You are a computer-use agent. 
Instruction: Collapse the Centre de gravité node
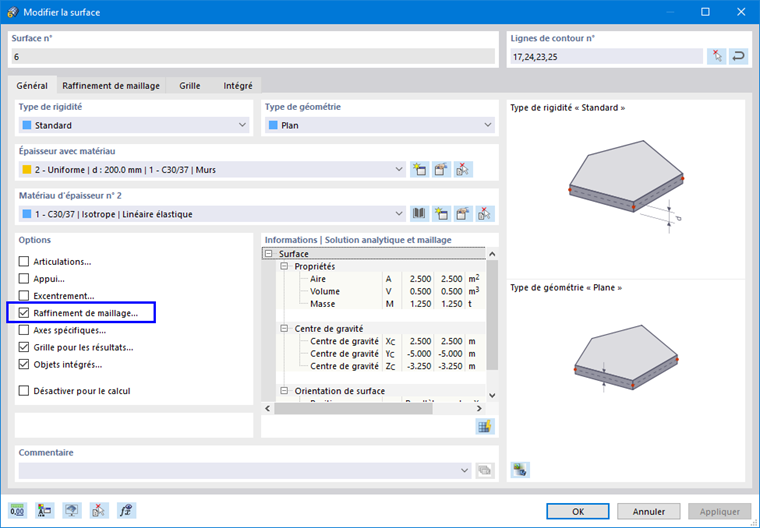(284, 329)
